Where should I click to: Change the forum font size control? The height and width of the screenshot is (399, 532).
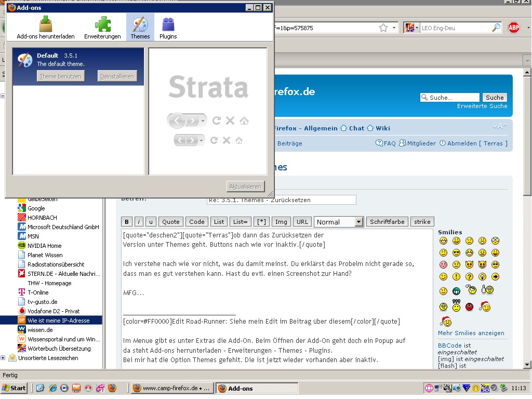tap(500, 126)
